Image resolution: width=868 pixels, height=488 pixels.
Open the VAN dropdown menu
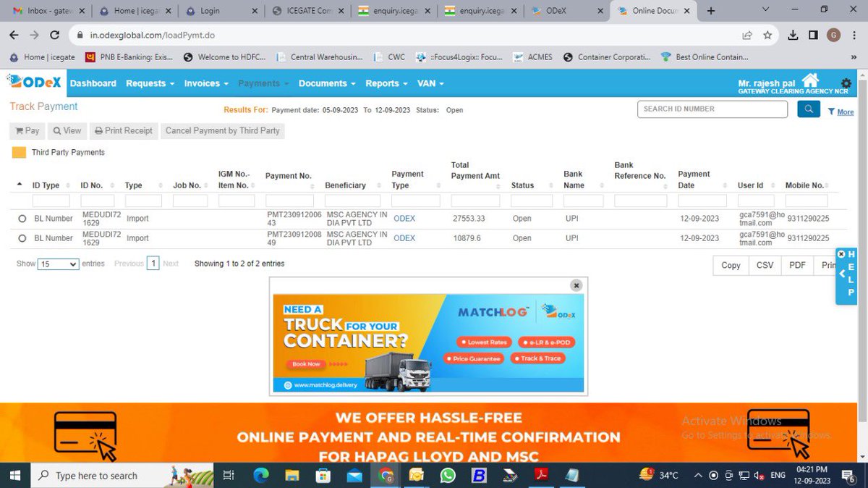tap(430, 83)
